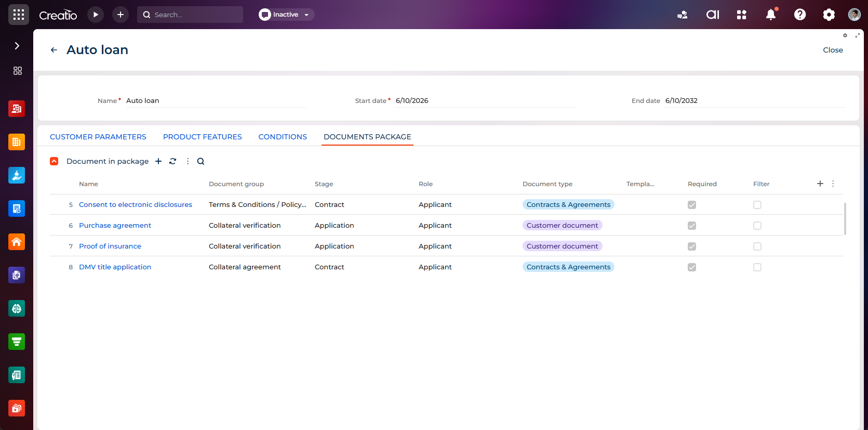Add a column to the documents table
Viewport: 868px width, 430px height.
click(x=820, y=184)
